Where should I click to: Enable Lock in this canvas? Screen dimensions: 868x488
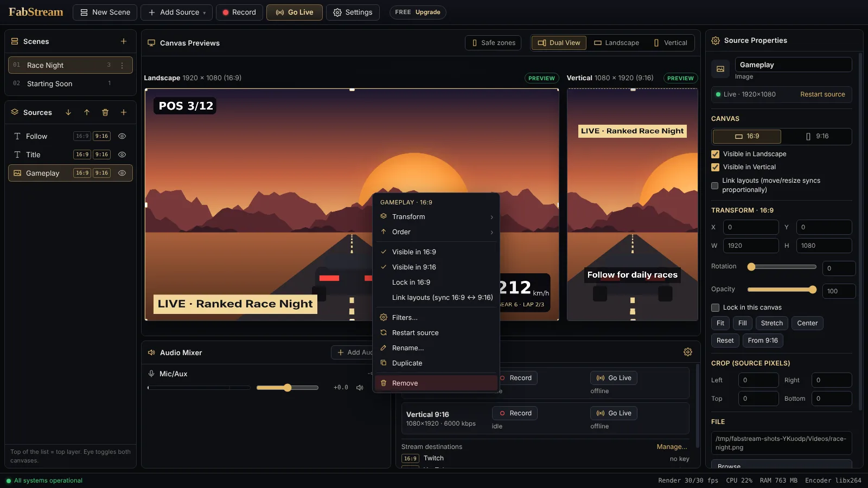coord(715,307)
